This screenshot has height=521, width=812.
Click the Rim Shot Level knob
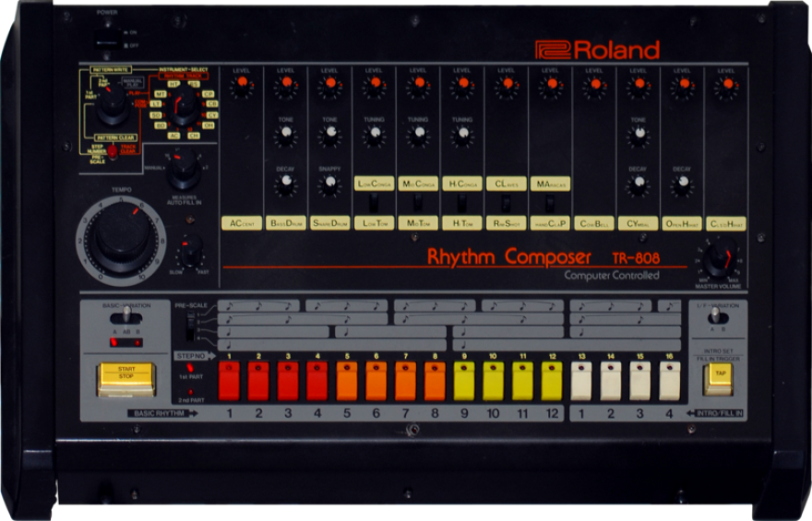pos(507,86)
